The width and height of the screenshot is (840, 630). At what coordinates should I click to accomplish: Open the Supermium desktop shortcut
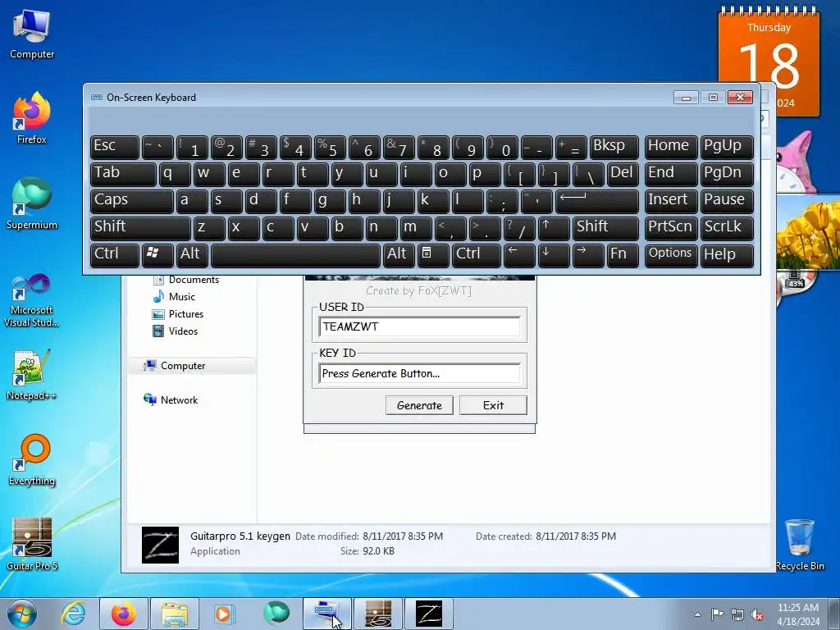point(32,203)
